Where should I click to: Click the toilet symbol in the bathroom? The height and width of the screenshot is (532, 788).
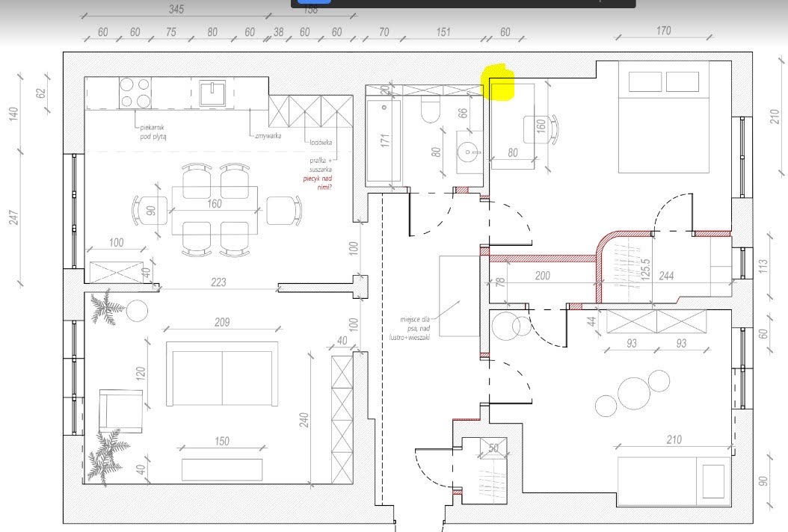[x=431, y=111]
